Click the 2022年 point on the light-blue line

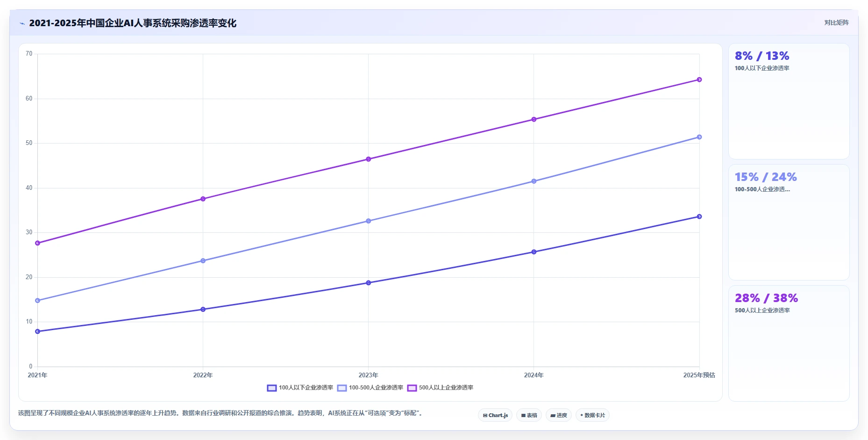[203, 260]
